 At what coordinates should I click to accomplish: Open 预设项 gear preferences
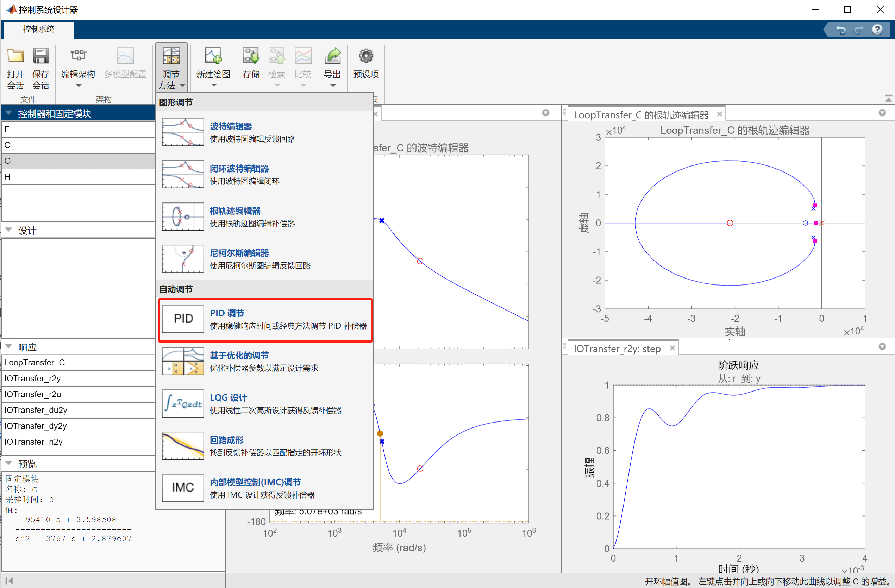tap(365, 56)
